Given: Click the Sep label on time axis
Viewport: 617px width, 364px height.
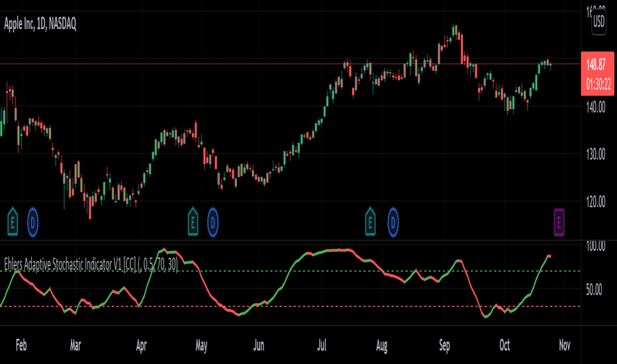Looking at the screenshot, I should click(x=444, y=345).
